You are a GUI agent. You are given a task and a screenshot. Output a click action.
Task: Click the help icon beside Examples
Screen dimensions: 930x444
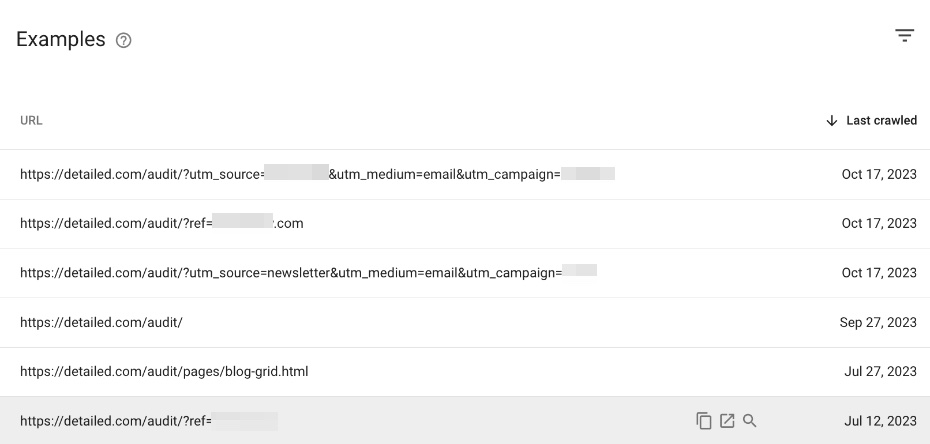pos(123,40)
